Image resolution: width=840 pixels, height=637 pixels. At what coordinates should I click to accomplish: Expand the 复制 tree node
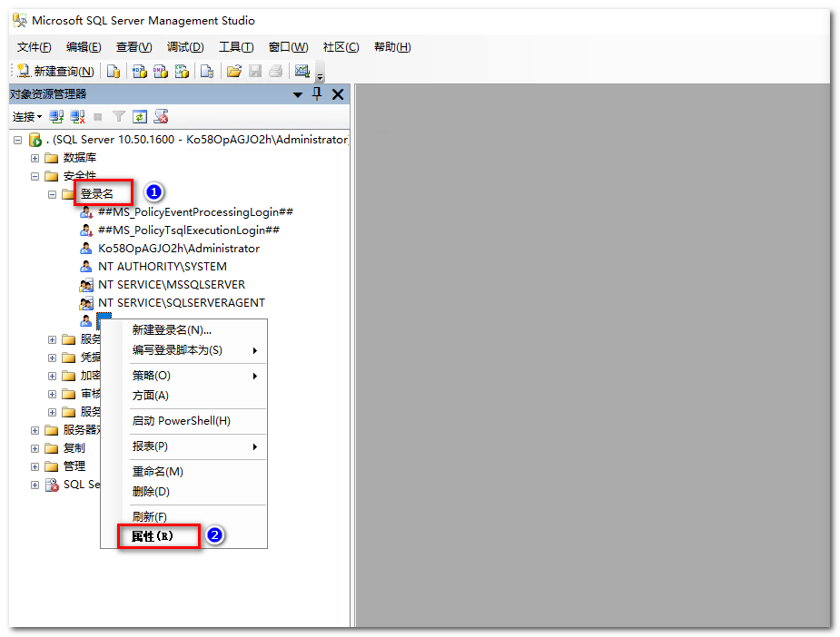tap(35, 448)
